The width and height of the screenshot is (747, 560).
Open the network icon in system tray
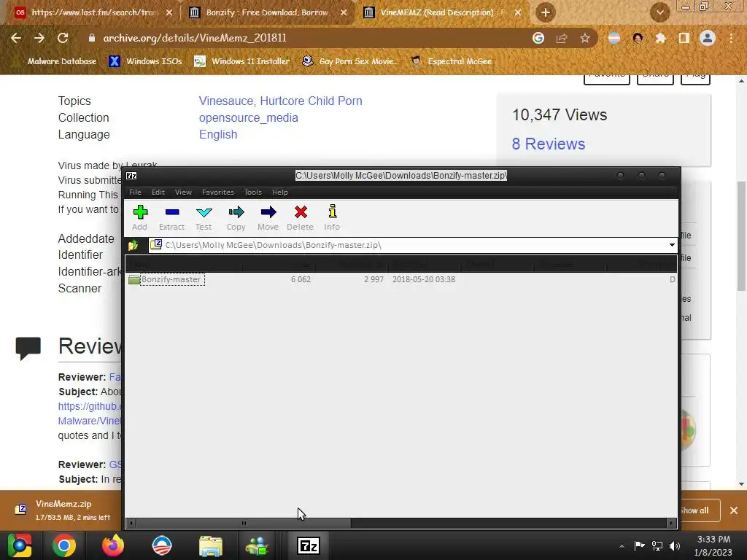point(657,546)
